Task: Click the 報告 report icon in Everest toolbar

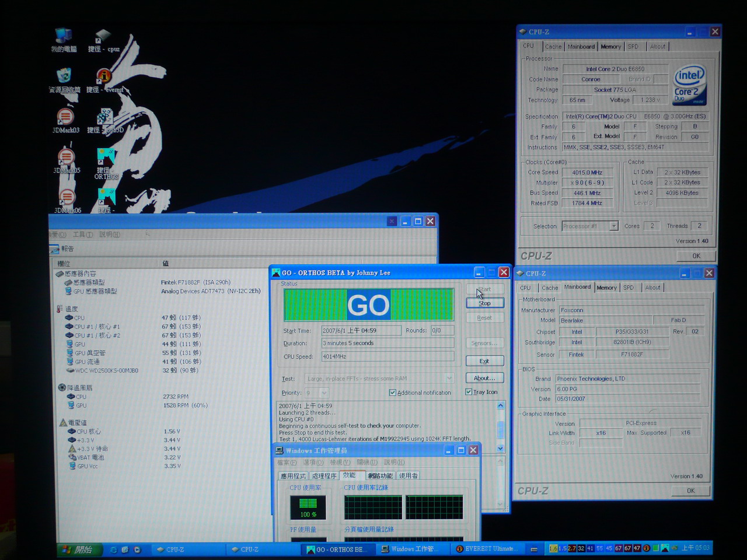Action: (54, 249)
